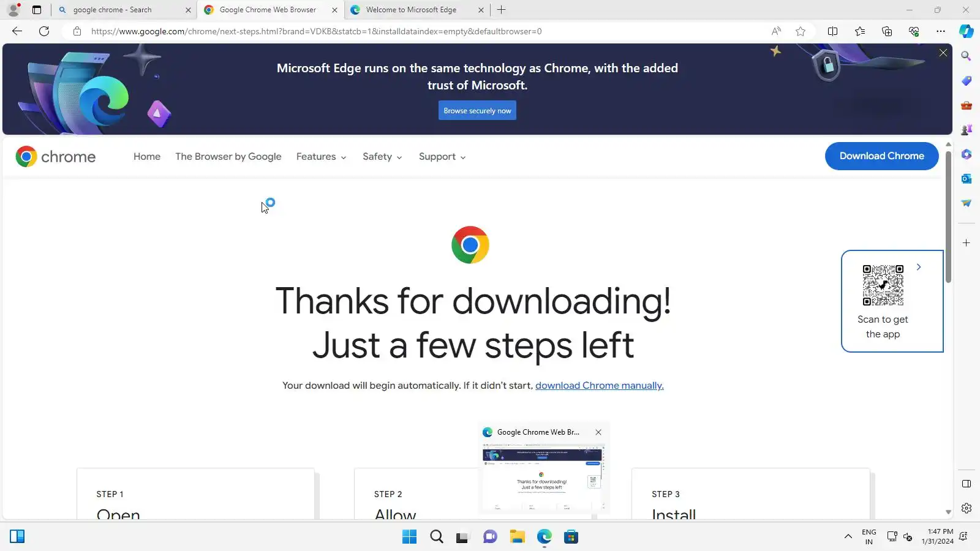Viewport: 980px width, 551px height.
Task: Open Browser essentials heart icon
Action: (914, 31)
